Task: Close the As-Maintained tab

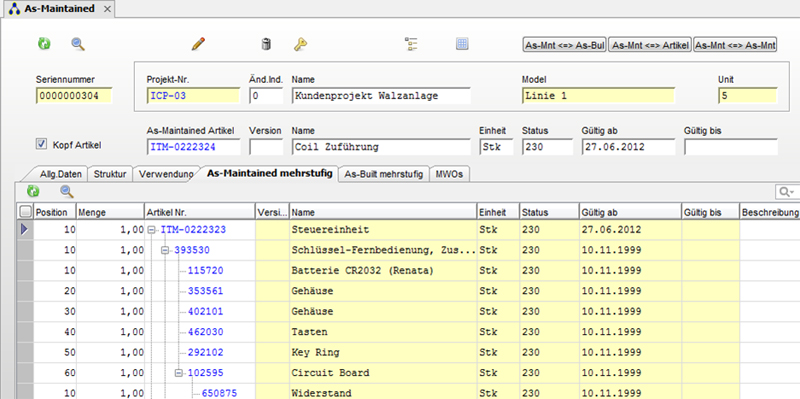Action: (x=107, y=9)
